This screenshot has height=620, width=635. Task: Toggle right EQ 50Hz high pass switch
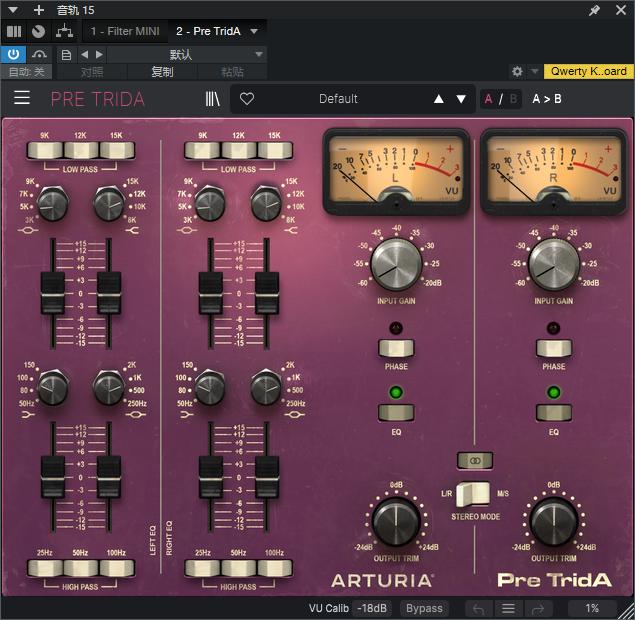239,568
